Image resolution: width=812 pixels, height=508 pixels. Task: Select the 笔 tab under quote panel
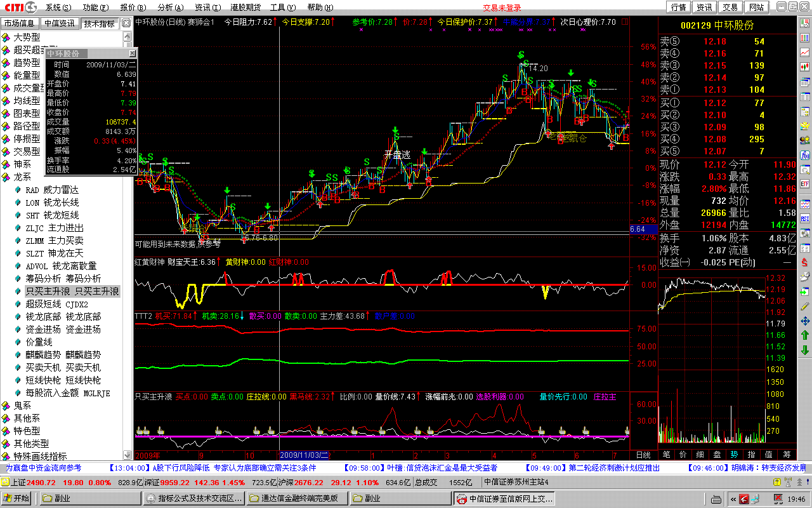[666, 455]
